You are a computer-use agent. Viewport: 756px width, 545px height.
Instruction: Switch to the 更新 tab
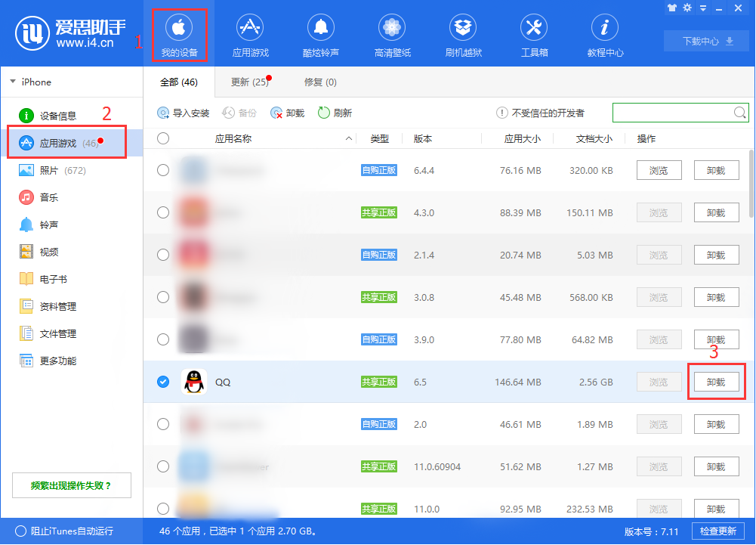point(242,82)
